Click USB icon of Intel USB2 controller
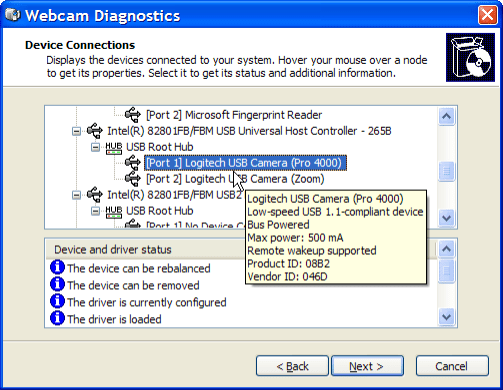Screen dimensions: 503x390 pyautogui.click(x=95, y=195)
